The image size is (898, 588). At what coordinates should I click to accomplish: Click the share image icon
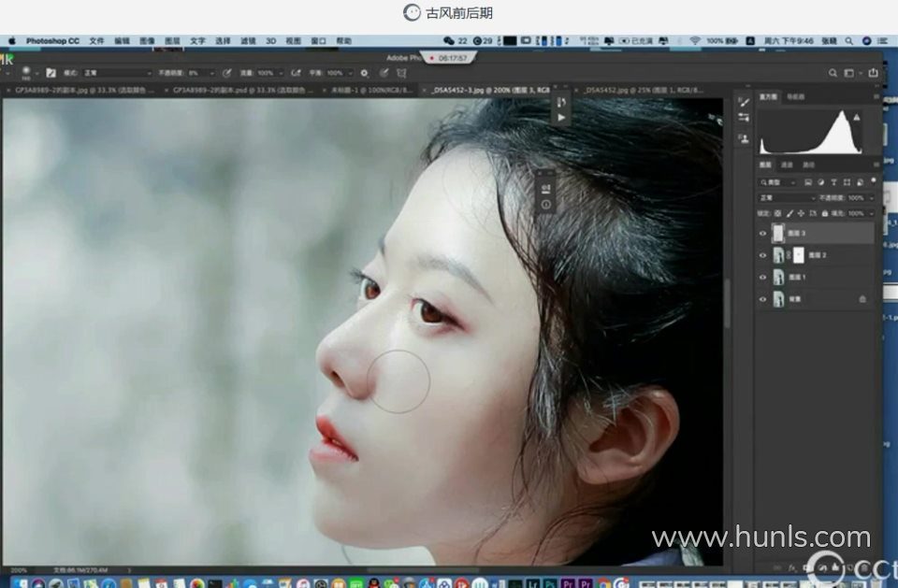coord(874,73)
